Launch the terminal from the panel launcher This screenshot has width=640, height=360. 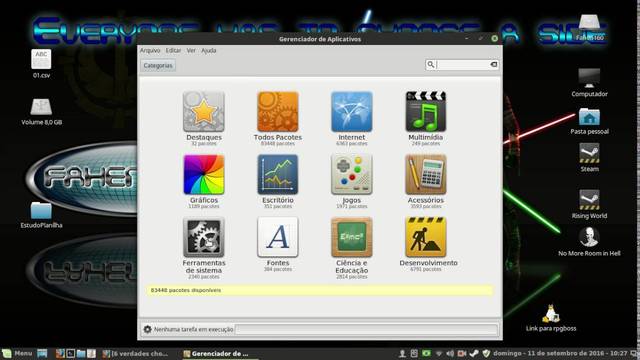(71, 353)
